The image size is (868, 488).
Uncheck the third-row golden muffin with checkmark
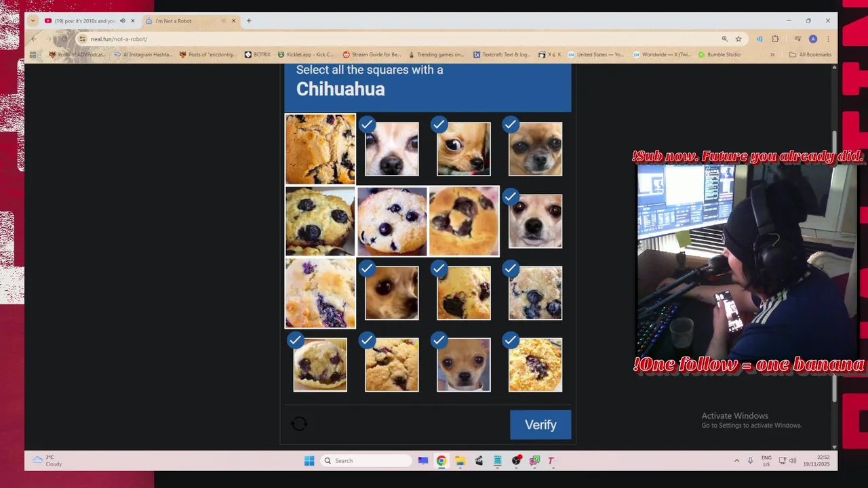(464, 293)
